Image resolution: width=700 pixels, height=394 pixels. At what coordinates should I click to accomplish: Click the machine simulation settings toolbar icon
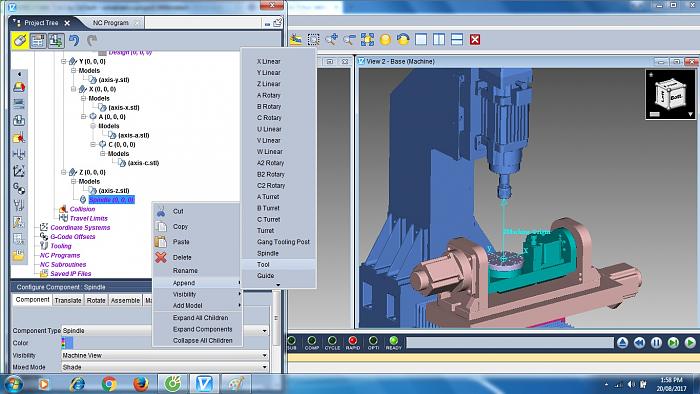pos(295,40)
